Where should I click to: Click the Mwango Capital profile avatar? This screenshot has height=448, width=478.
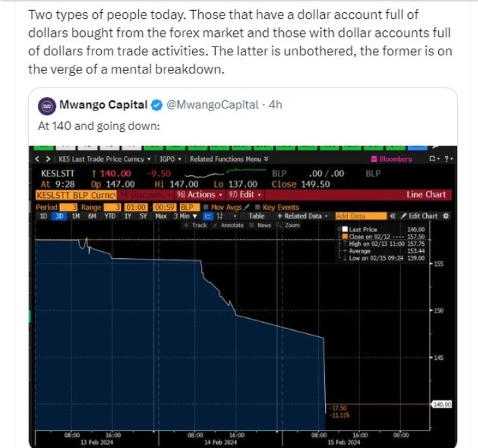(x=47, y=105)
